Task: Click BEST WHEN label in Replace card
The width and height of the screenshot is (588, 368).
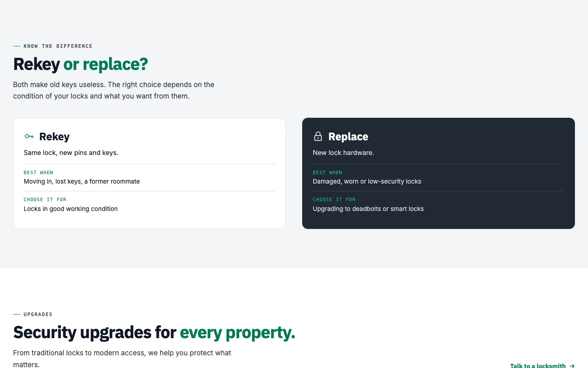Action: coord(327,173)
